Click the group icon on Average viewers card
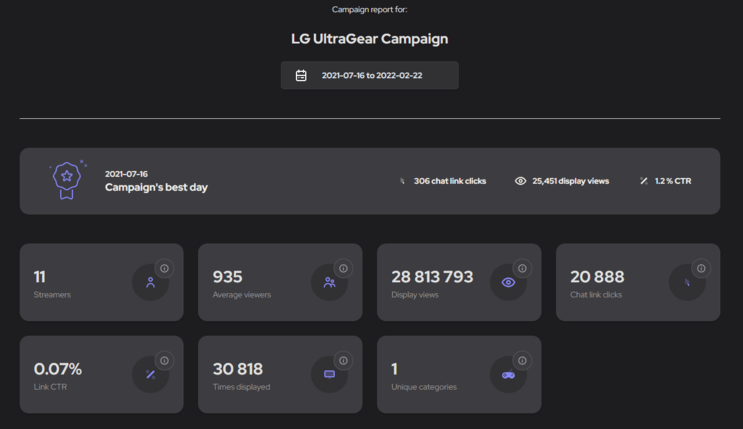Viewport: 743px width, 429px height. (x=329, y=283)
